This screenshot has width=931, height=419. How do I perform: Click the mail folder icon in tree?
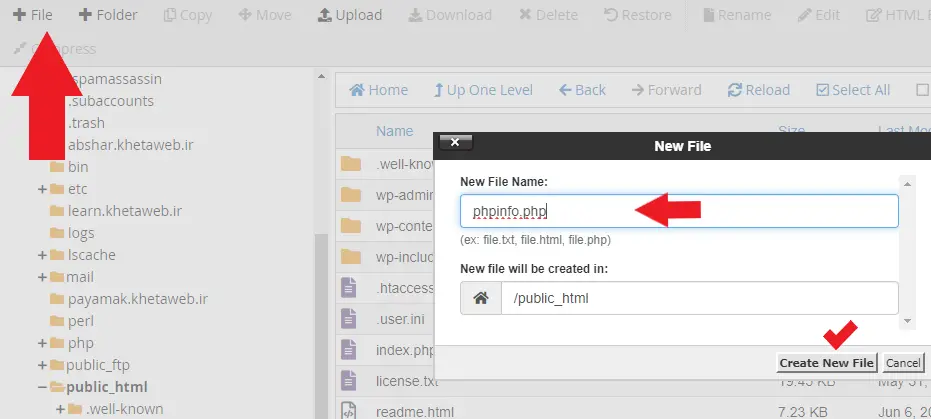57,277
